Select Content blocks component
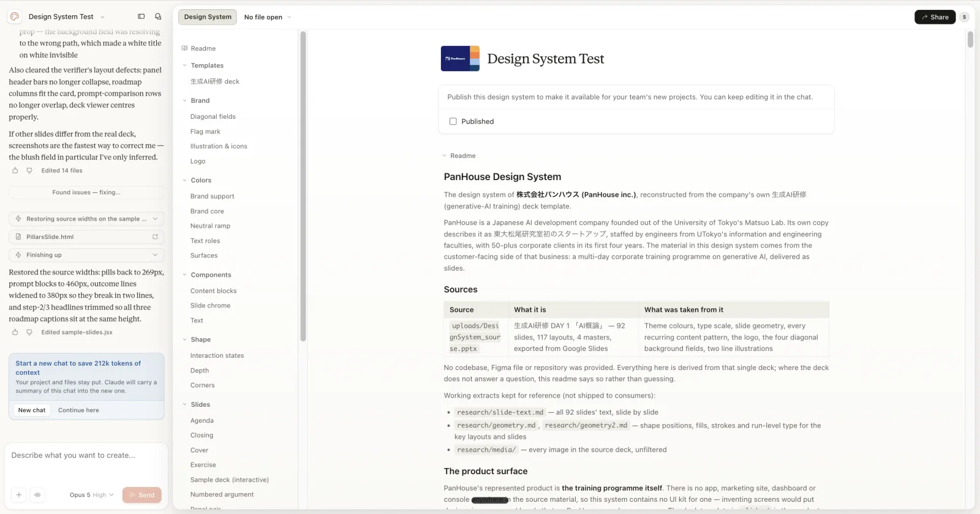This screenshot has width=980, height=514. 213,291
